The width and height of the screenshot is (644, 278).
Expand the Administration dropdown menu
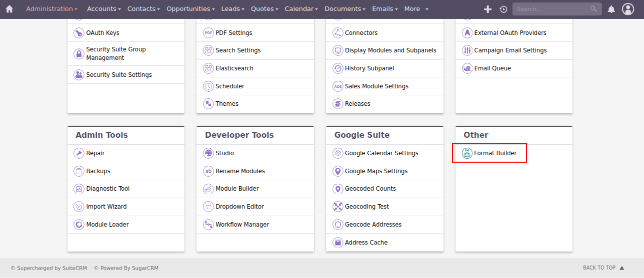(51, 9)
